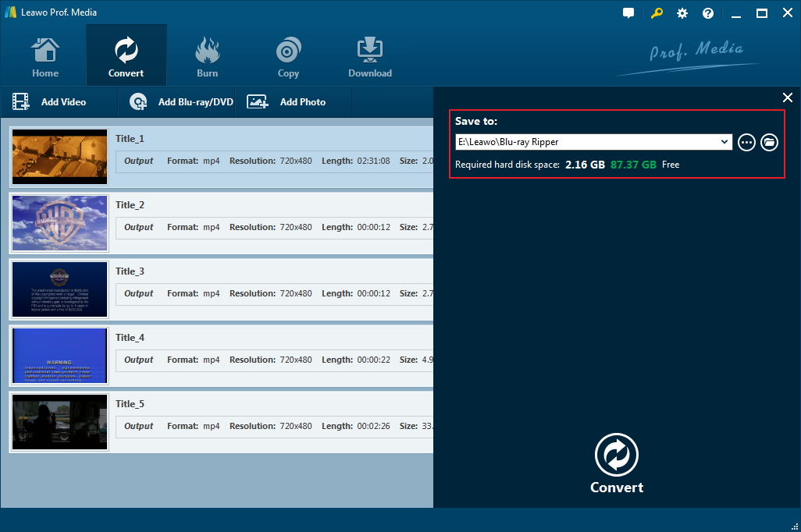Click length 02:31:08 in Title_1 row

373,161
